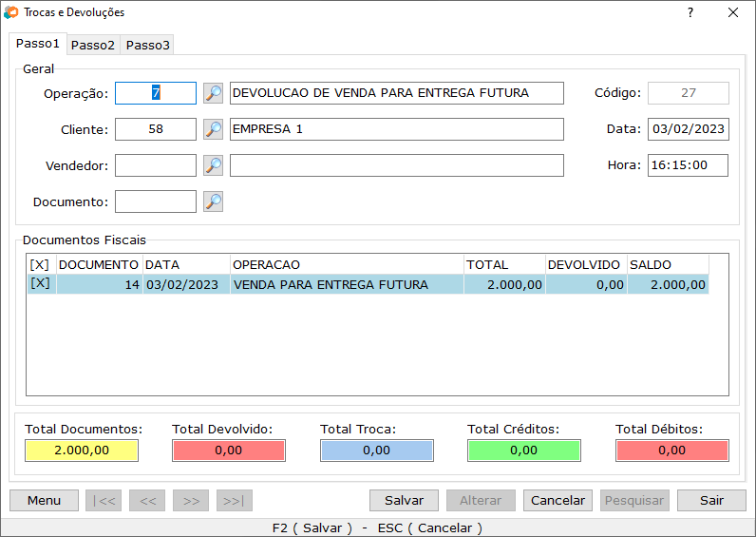Viewport: 756px width, 537px height.
Task: Click the SALDO column header
Action: point(669,264)
